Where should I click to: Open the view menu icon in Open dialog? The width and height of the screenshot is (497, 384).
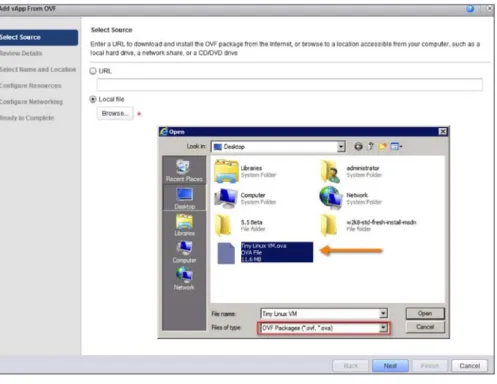tap(396, 146)
